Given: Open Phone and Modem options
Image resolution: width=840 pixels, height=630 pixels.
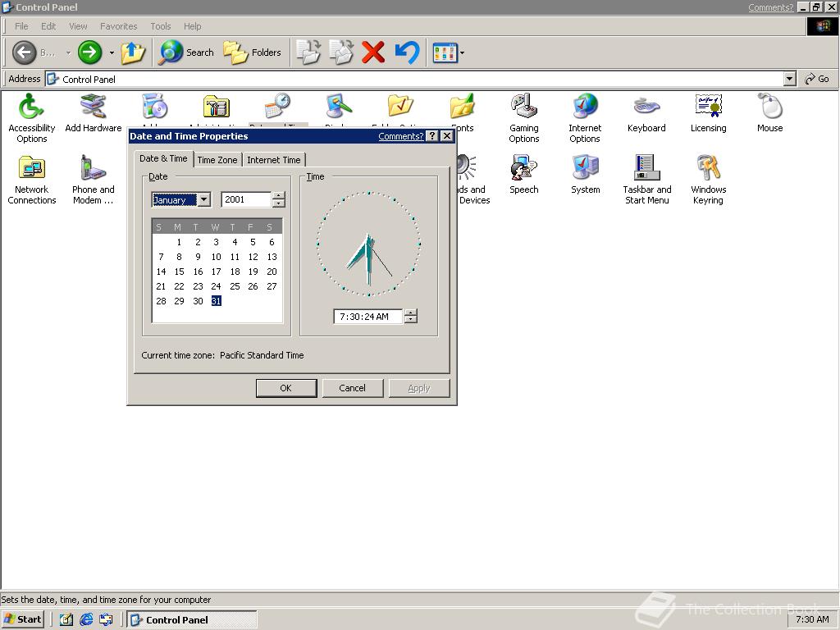Looking at the screenshot, I should [94, 180].
